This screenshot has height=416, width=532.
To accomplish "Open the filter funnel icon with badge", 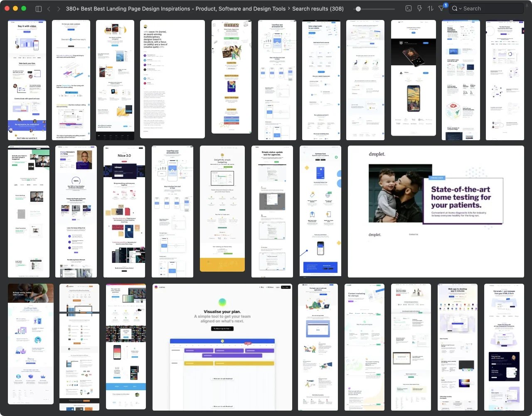I will (x=441, y=8).
